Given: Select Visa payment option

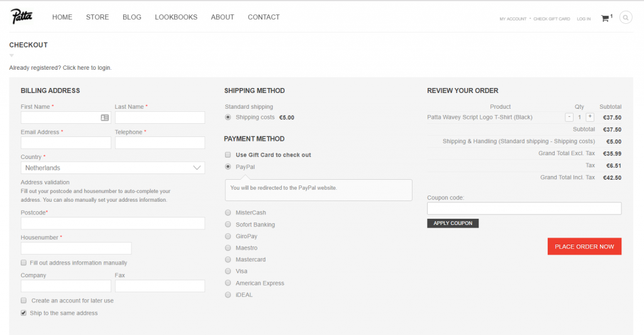Looking at the screenshot, I should pos(228,271).
